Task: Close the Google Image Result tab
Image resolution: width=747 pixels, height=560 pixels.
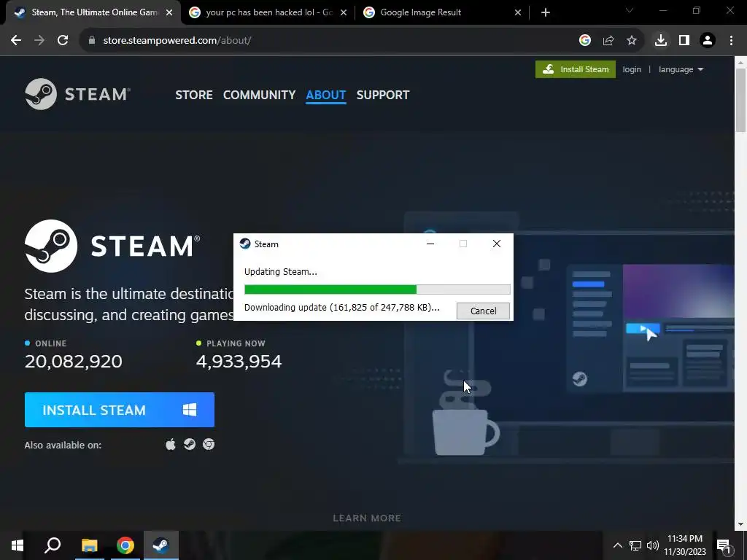Action: [x=518, y=12]
